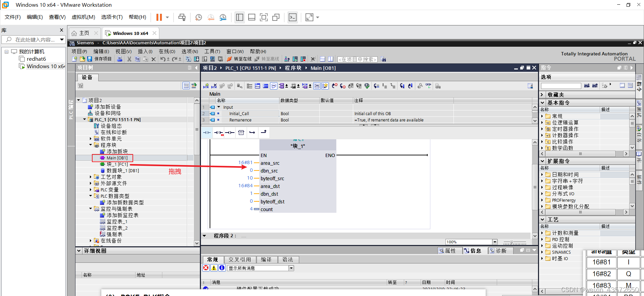644x296 pixels.
Task: Collapse the 监控与强制表 folder
Action: [91, 209]
